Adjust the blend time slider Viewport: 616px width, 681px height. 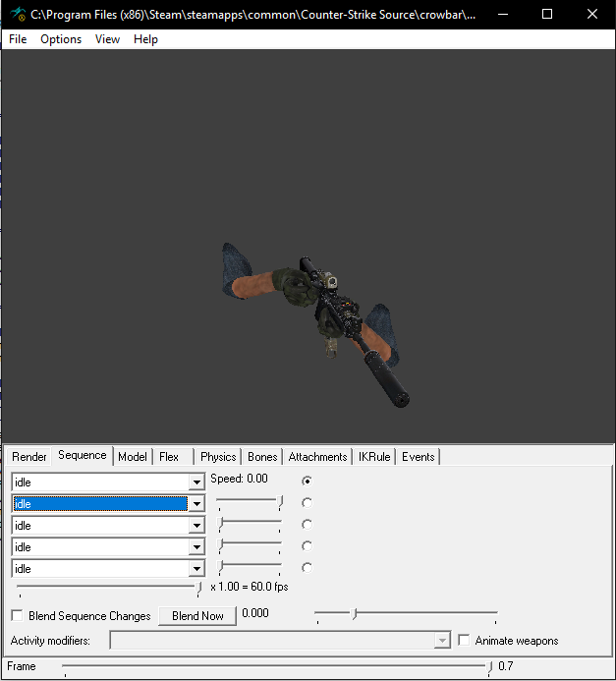click(x=407, y=615)
